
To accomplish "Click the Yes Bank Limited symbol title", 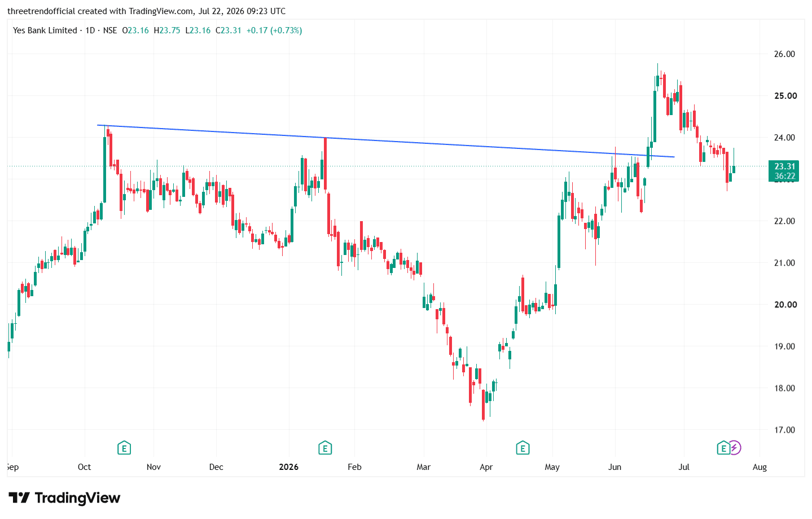I will [x=45, y=30].
